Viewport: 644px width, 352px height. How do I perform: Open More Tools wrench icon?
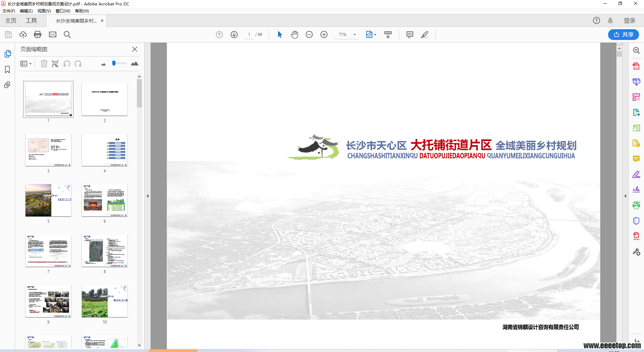(x=636, y=252)
